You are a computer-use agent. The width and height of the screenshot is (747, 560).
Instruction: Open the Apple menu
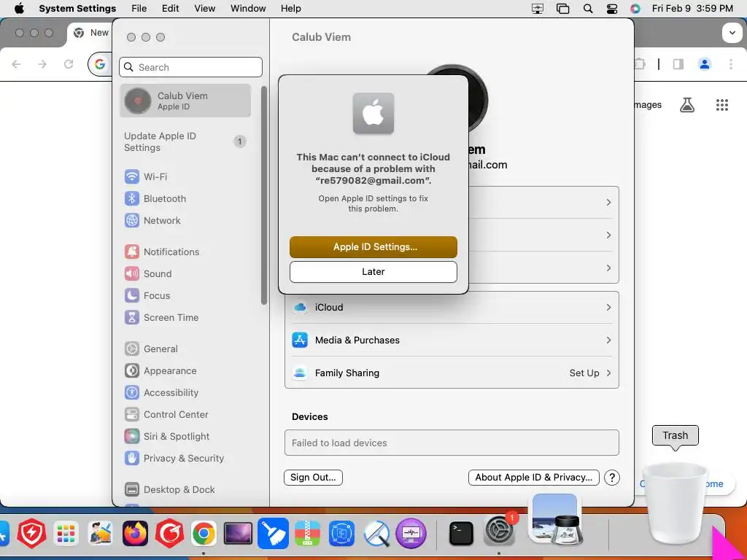(x=19, y=9)
